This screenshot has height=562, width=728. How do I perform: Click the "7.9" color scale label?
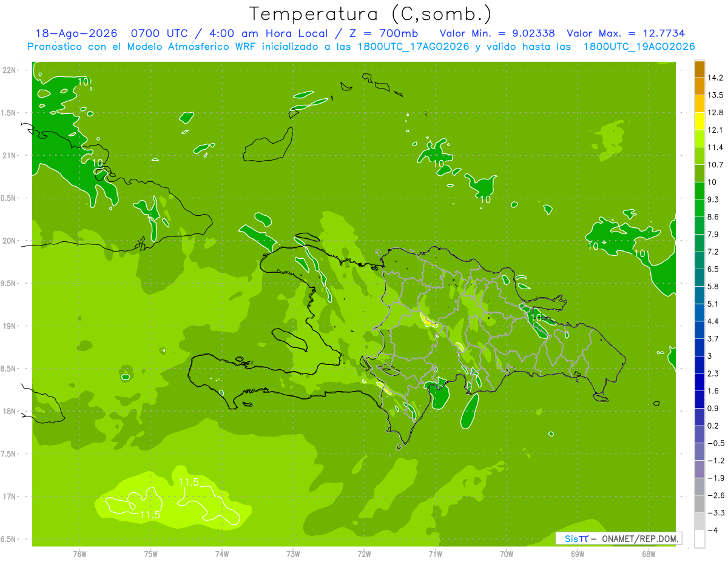pos(713,234)
